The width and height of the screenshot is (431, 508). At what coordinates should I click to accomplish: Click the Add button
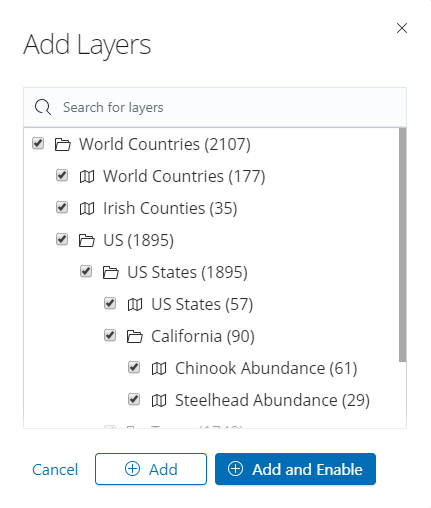point(151,469)
